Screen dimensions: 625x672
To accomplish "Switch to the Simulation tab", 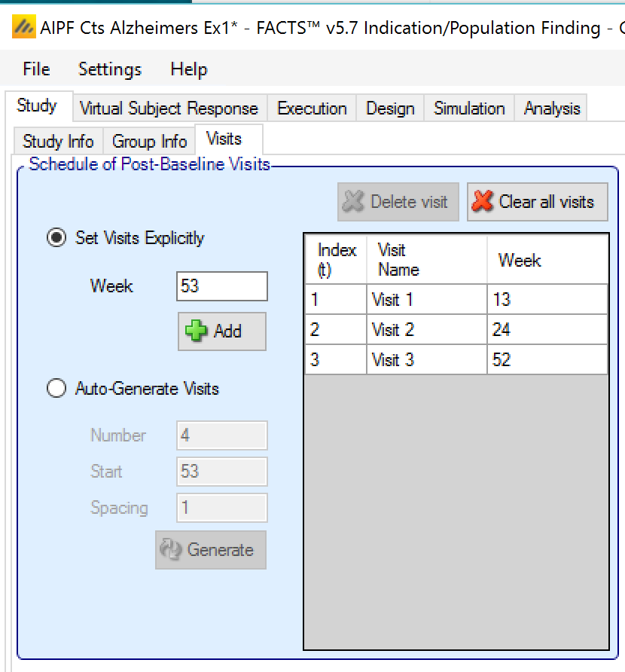I will [469, 108].
